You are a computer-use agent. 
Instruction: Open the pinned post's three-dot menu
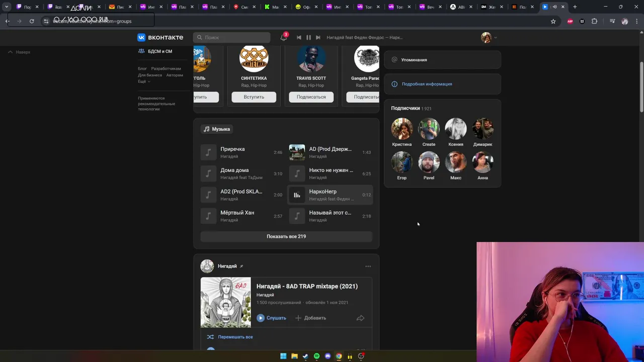click(368, 266)
